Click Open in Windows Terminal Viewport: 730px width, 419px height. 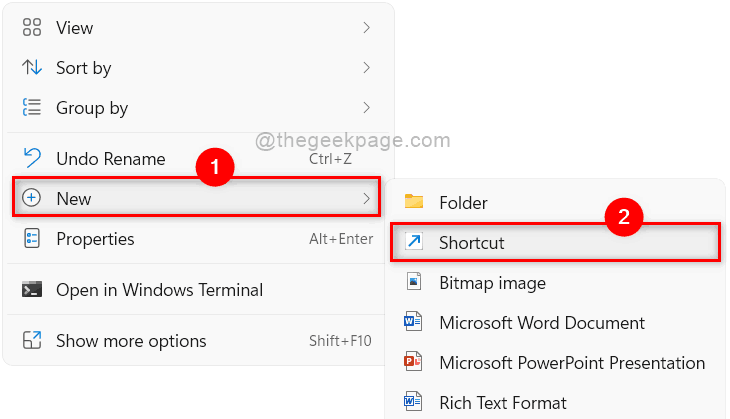click(x=159, y=290)
